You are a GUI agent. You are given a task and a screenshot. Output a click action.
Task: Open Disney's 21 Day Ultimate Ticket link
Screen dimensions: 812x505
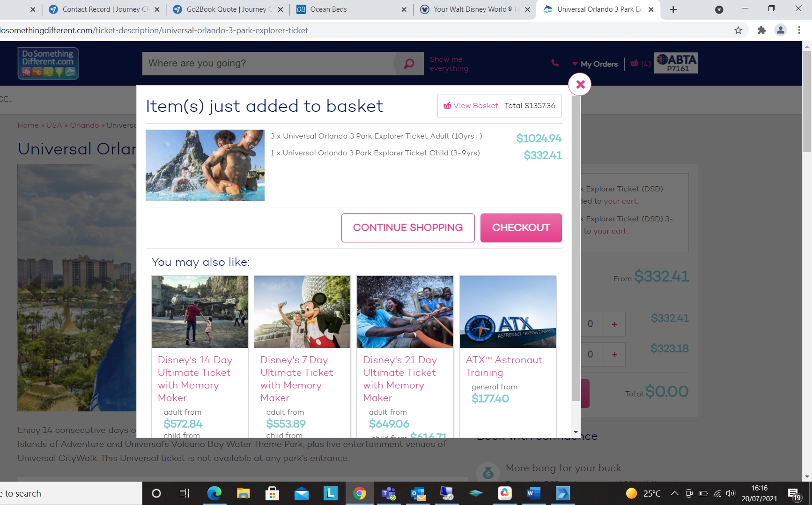click(400, 379)
